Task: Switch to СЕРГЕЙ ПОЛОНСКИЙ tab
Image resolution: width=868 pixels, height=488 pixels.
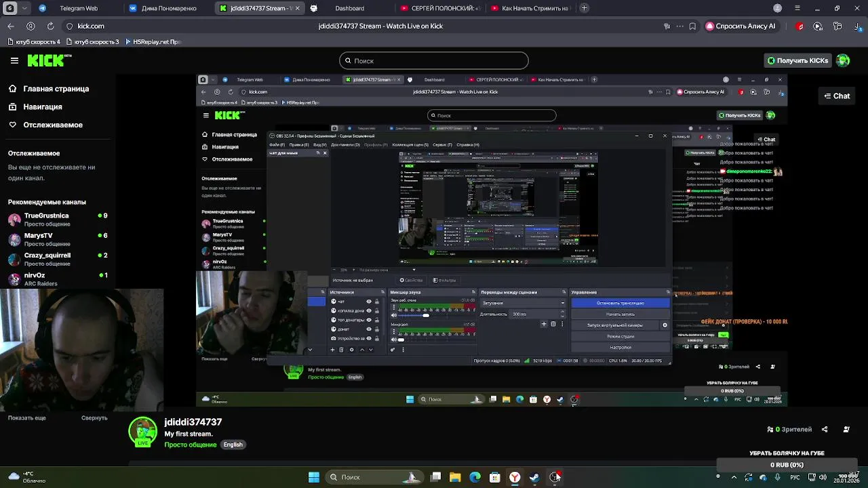Action: (440, 8)
